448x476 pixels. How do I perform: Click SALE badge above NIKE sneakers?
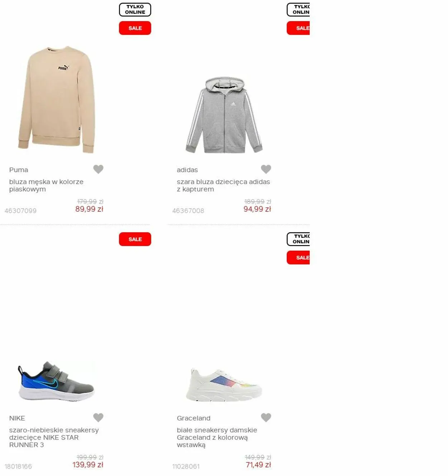[135, 239]
